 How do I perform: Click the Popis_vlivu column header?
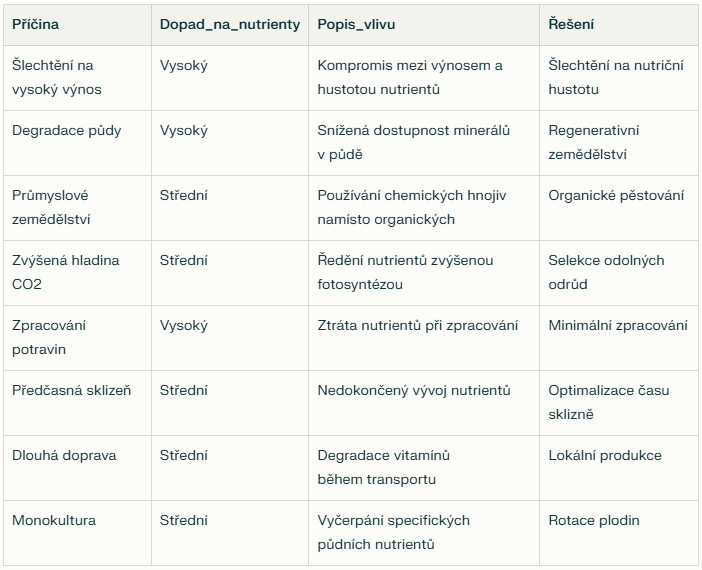[424, 25]
